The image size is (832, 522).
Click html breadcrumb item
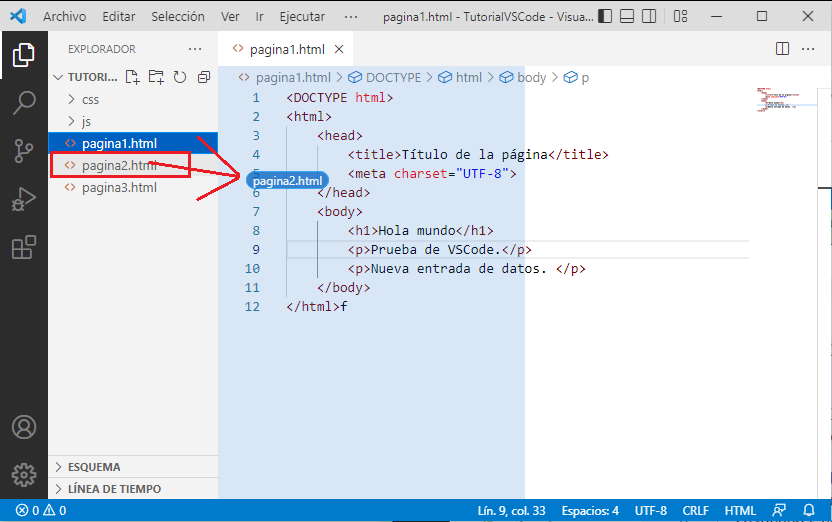pyautogui.click(x=461, y=77)
